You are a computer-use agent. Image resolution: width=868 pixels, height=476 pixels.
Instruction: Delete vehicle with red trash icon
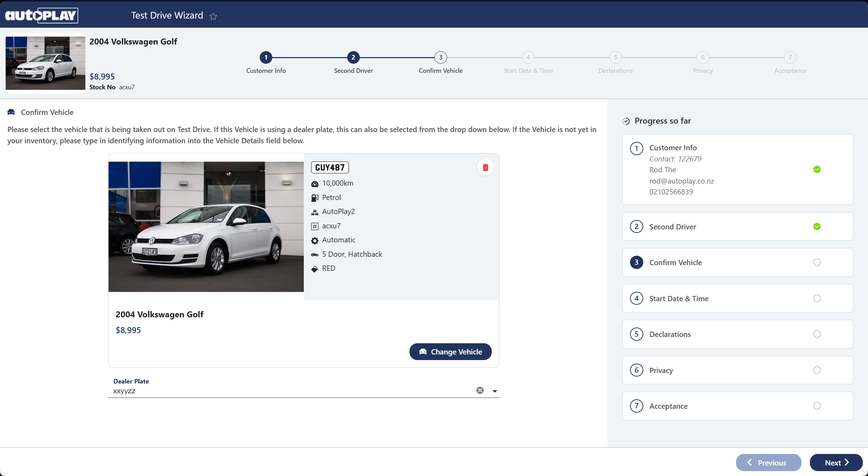click(x=485, y=167)
